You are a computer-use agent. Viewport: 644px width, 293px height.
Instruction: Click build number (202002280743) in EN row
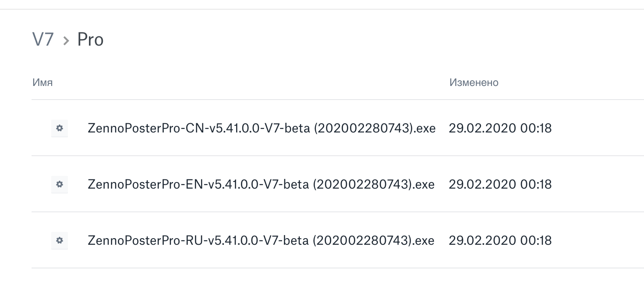362,185
